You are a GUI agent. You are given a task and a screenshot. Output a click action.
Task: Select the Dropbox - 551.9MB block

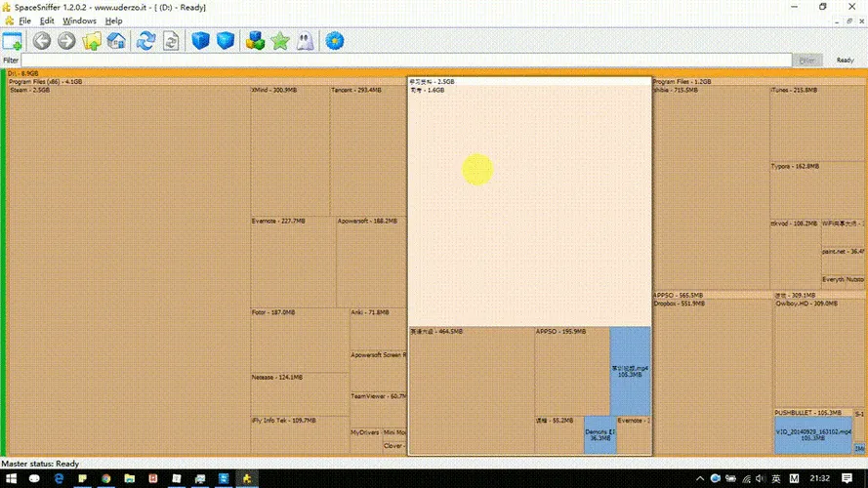click(x=713, y=378)
